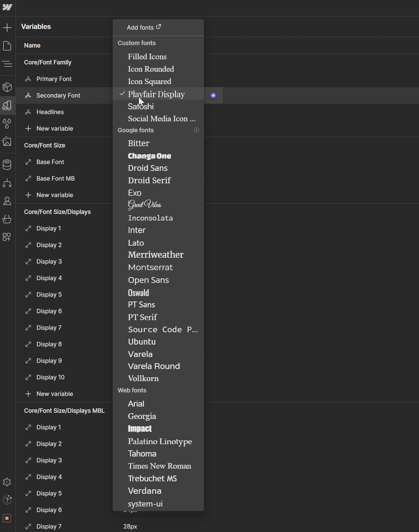Select system-ui font option
419x532 pixels.
coord(158,504)
